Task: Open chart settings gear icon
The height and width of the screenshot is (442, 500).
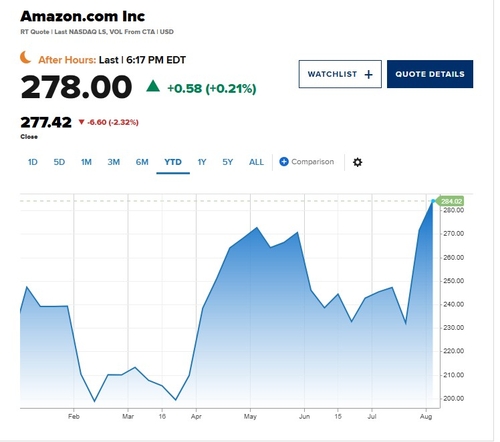Action: coord(357,162)
